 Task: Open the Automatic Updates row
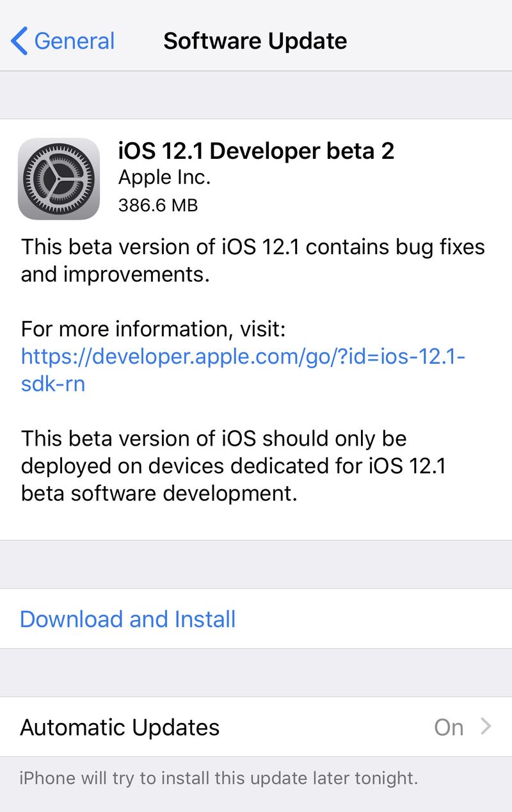[x=256, y=727]
